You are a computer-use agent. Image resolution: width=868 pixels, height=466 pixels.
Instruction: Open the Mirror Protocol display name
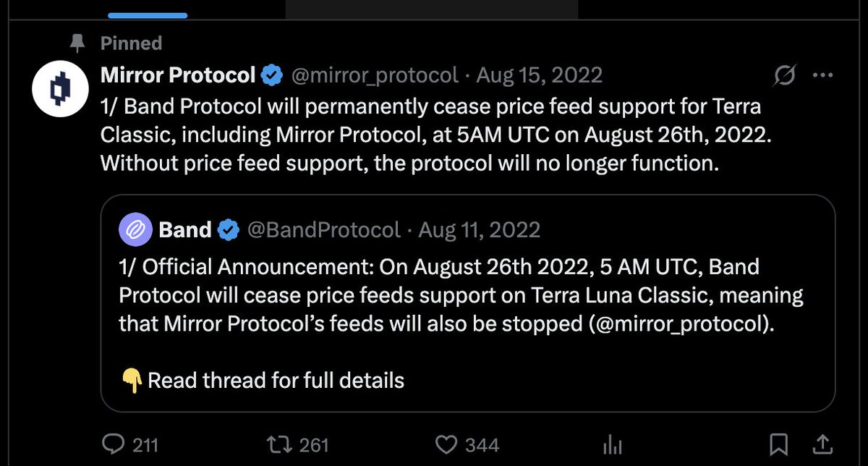178,75
